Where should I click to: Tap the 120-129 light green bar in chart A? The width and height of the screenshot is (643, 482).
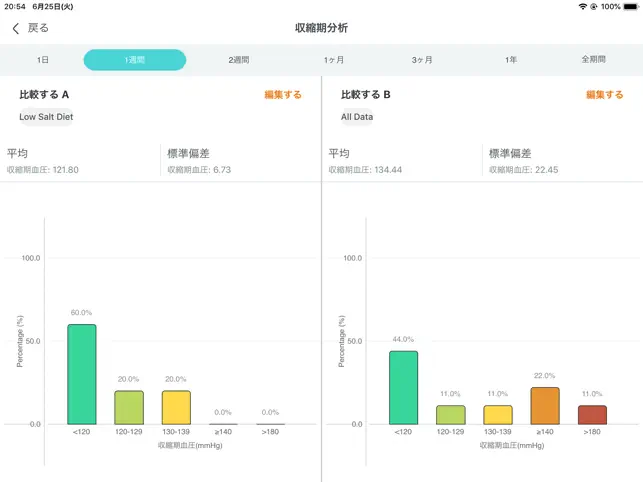(x=129, y=407)
